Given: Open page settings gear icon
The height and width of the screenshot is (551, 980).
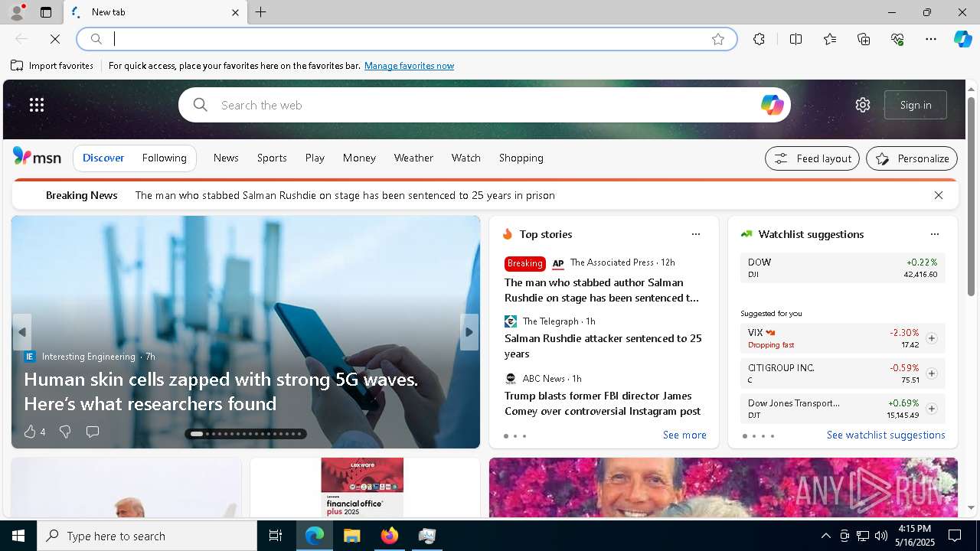Looking at the screenshot, I should click(x=863, y=105).
